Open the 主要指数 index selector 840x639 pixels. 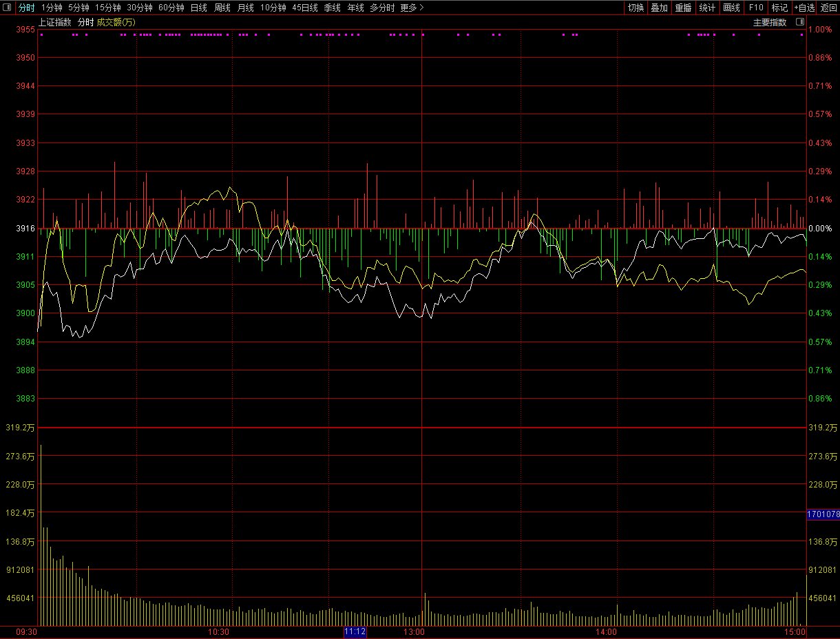pyautogui.click(x=770, y=22)
